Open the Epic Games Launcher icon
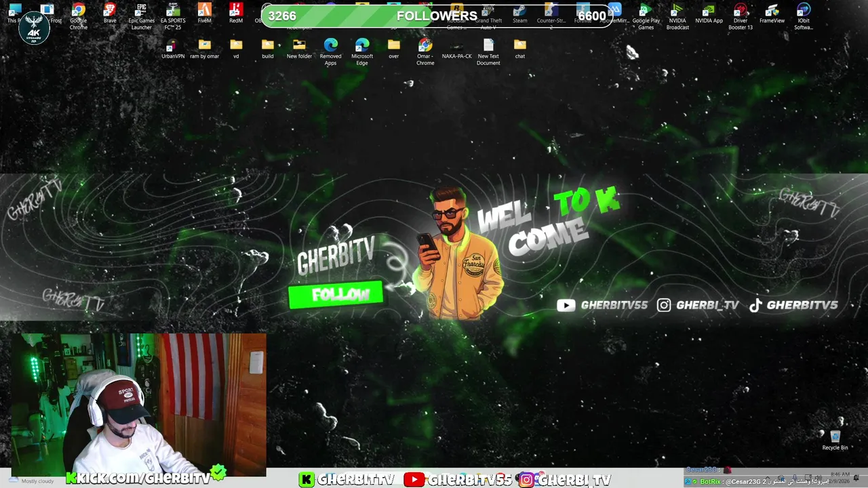This screenshot has height=488, width=868. (141, 16)
